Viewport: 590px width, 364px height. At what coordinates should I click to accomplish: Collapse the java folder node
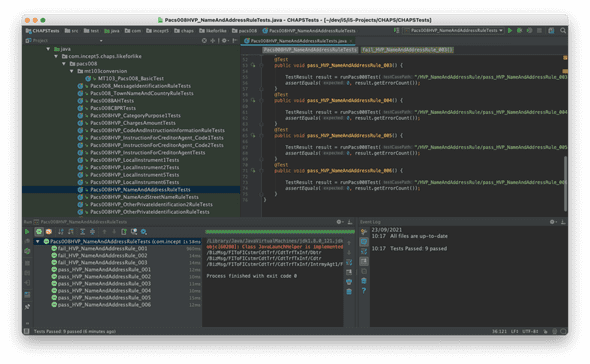(48, 49)
